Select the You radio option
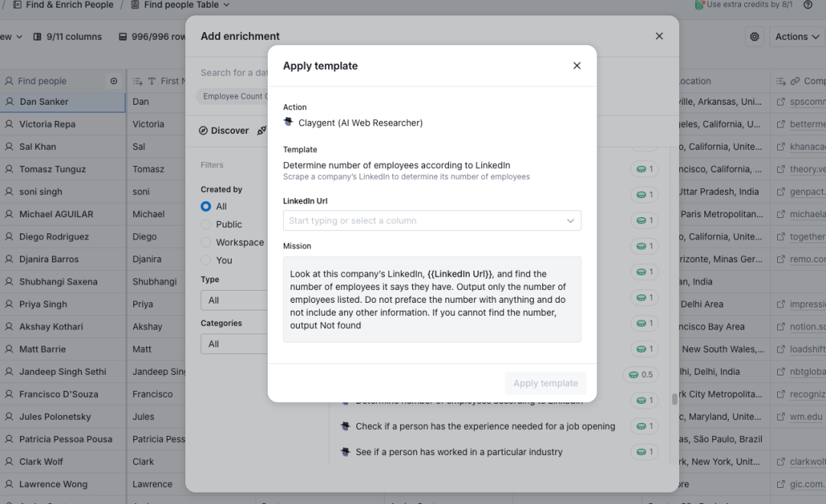This screenshot has height=504, width=826. pos(206,260)
